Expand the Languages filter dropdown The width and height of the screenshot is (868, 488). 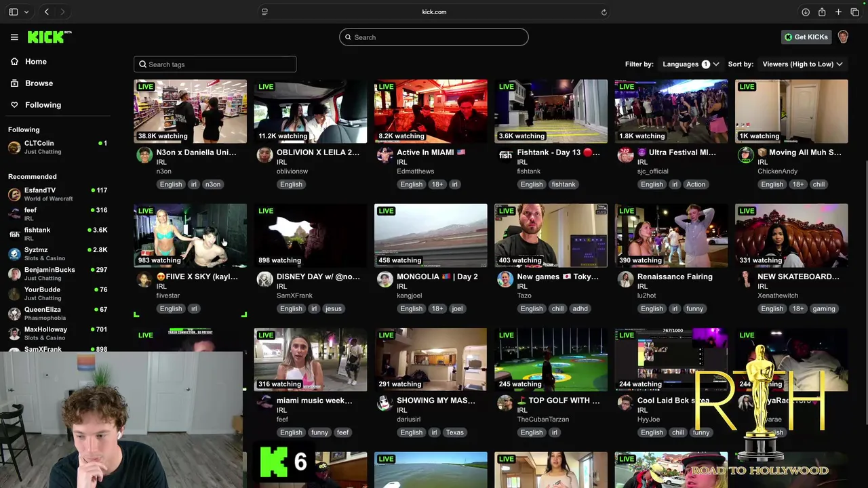[690, 64]
